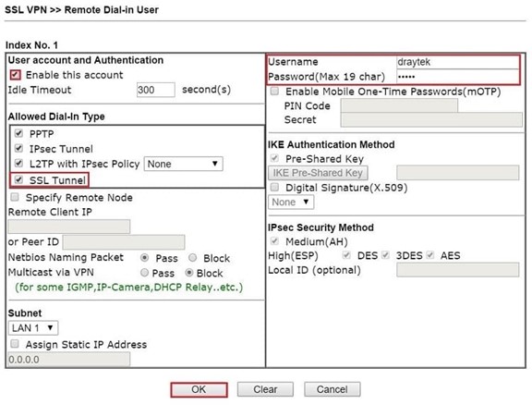Toggle the SSL Tunnel checkbox

pyautogui.click(x=19, y=179)
